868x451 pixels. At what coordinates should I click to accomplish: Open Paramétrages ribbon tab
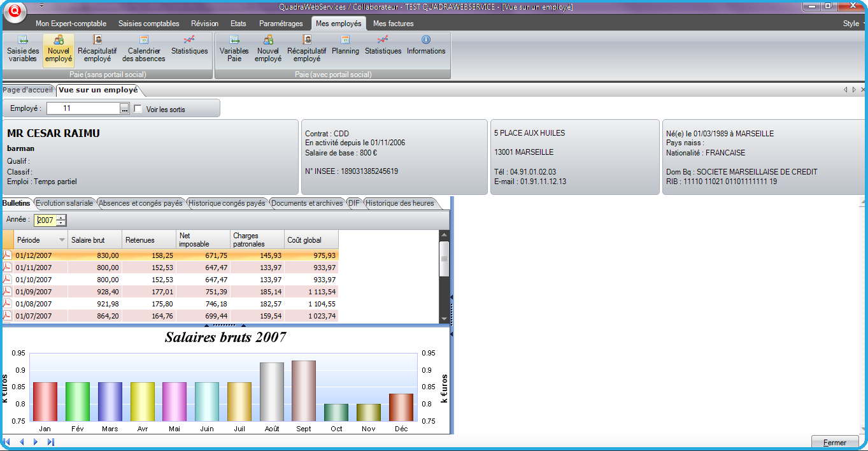click(x=281, y=24)
